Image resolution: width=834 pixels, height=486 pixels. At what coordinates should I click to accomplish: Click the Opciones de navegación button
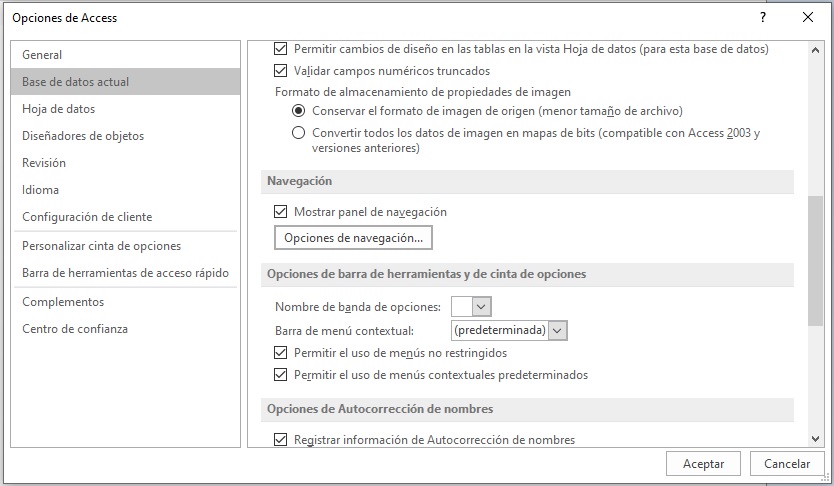[x=353, y=238]
